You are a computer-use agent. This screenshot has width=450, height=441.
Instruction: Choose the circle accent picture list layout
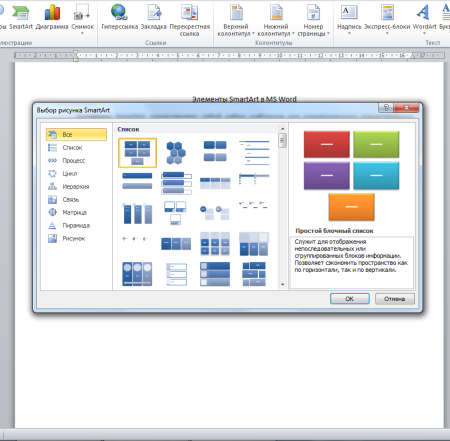pos(215,213)
